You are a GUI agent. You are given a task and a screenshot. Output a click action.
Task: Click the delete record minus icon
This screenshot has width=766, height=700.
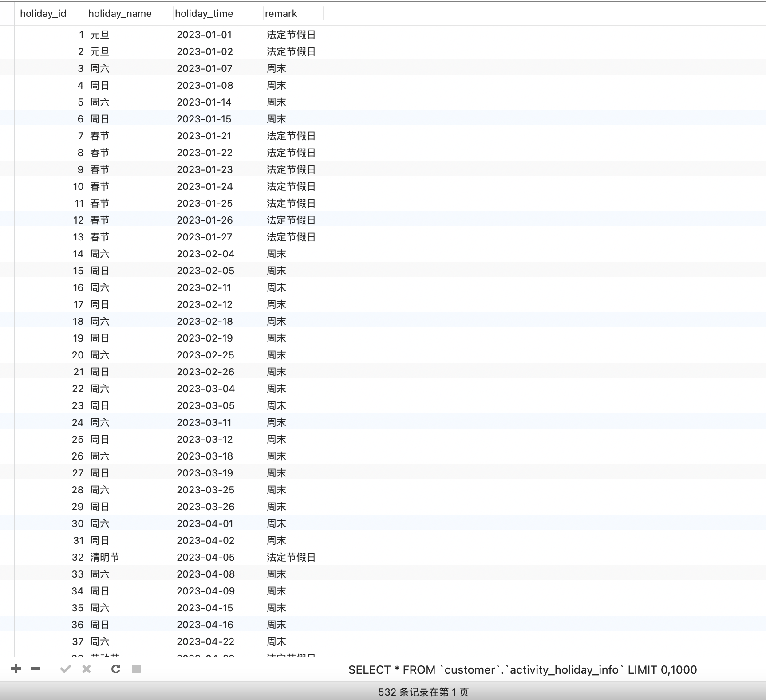pos(36,669)
